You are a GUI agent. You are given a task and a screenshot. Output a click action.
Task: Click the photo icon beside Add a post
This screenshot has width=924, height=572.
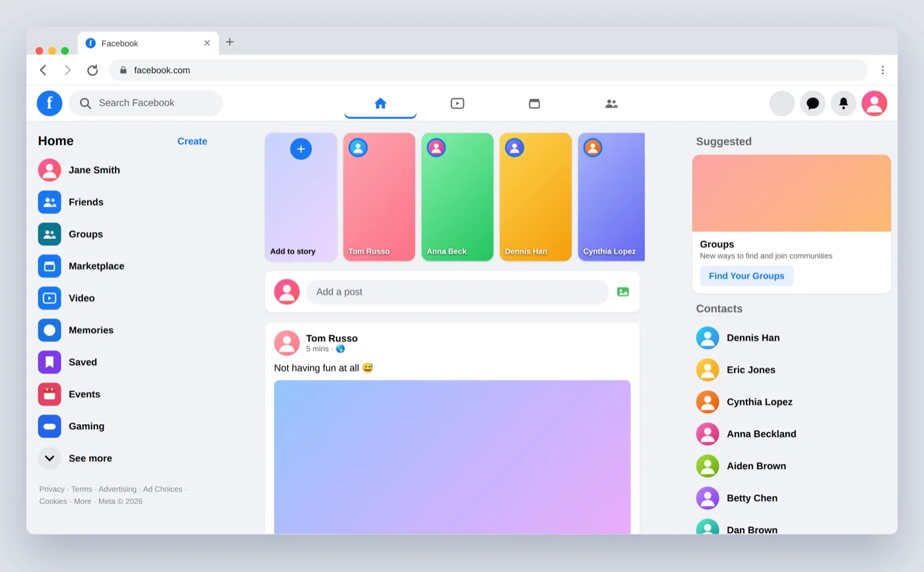click(623, 292)
